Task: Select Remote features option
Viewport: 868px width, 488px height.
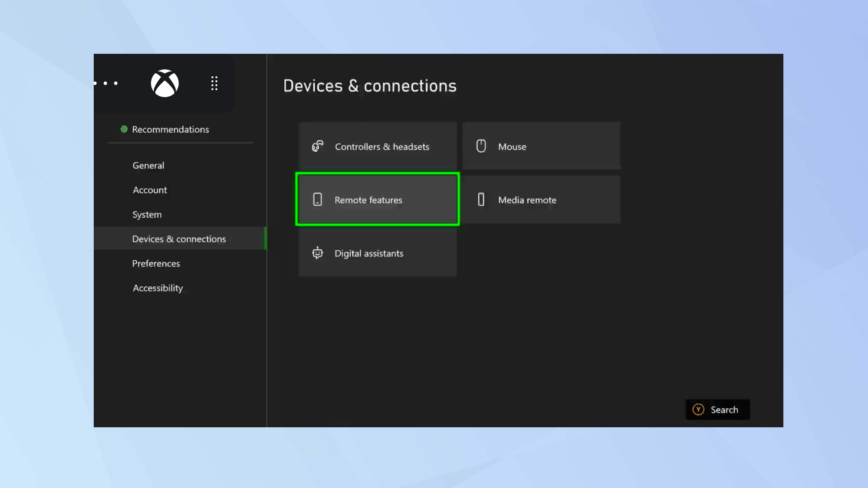Action: 378,200
